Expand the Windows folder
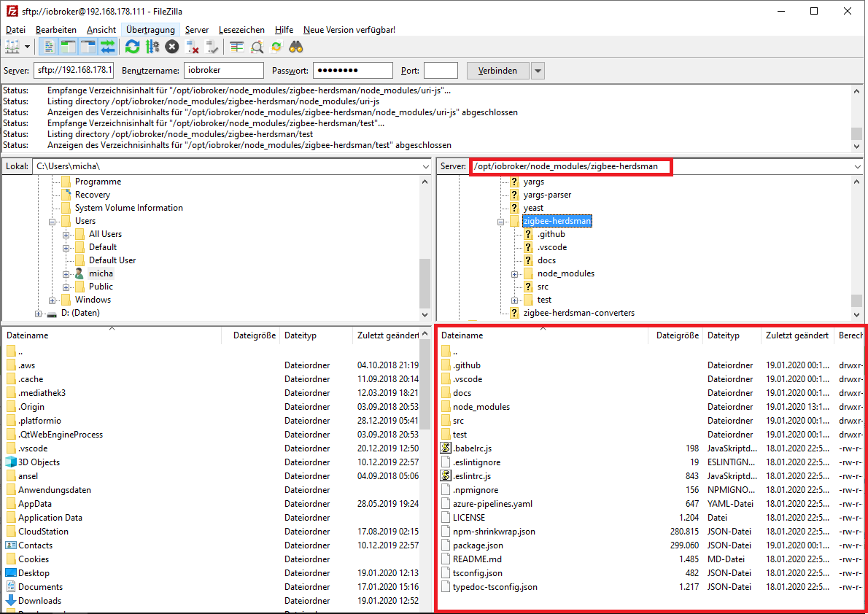Screen dimensions: 868x614 [52, 300]
